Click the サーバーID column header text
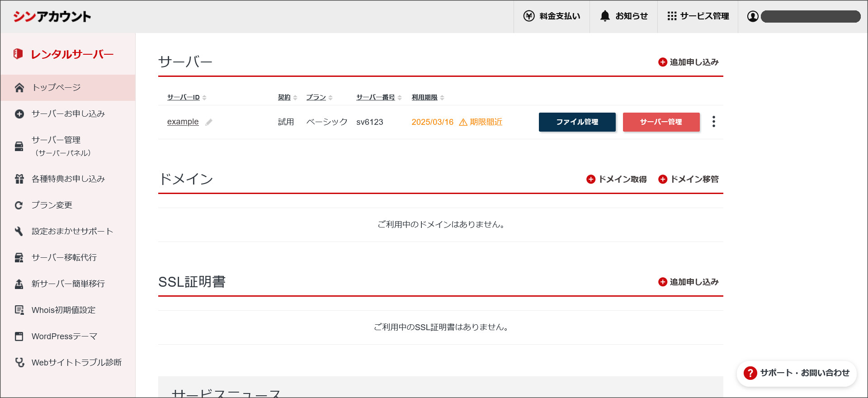The height and width of the screenshot is (398, 868). pos(184,98)
